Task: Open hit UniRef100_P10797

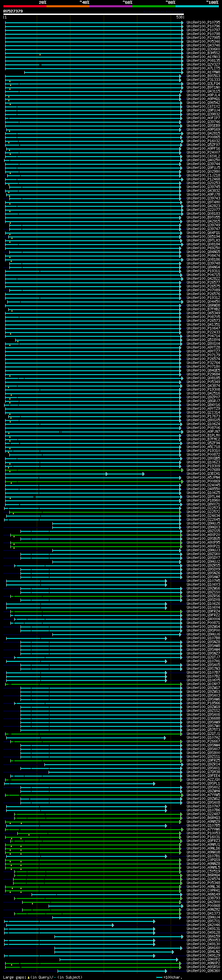Action: 203,30
